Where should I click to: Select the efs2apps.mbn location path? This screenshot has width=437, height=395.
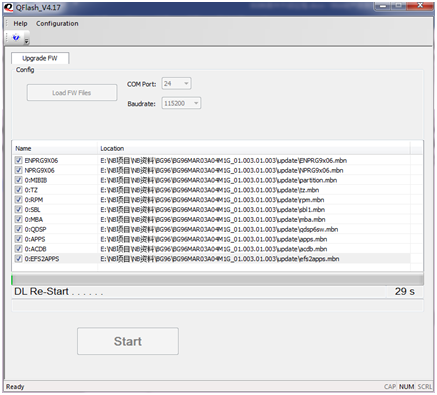220,259
